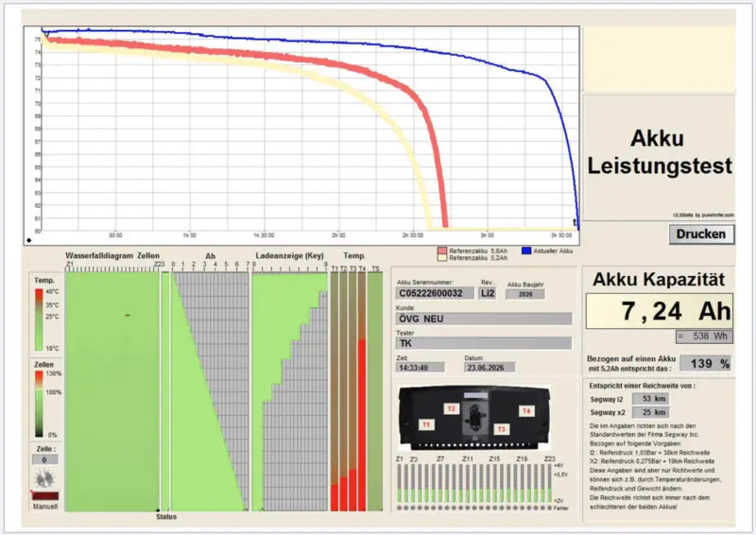Toggle the Manuell mode indicator
This screenshot has height=535, width=756.
point(44,495)
